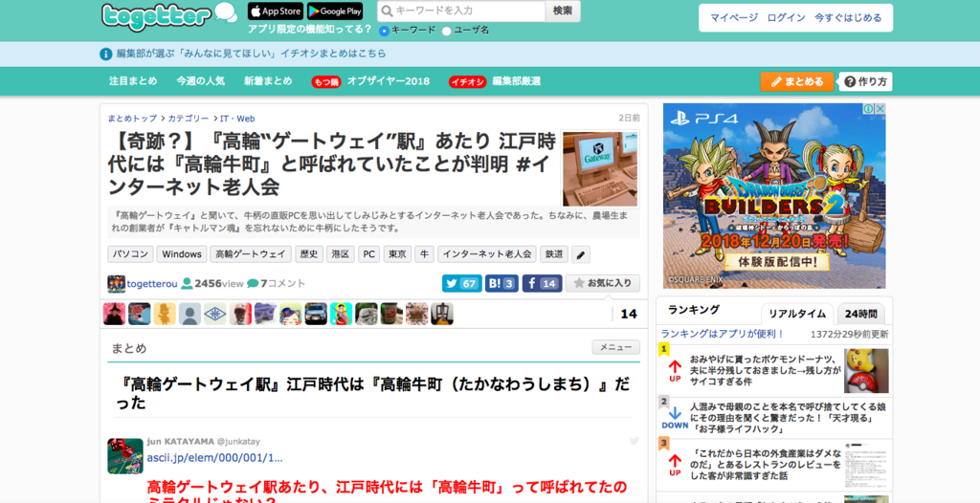This screenshot has height=503, width=980.
Task: Click the star お気に入り favorite button
Action: [x=603, y=284]
